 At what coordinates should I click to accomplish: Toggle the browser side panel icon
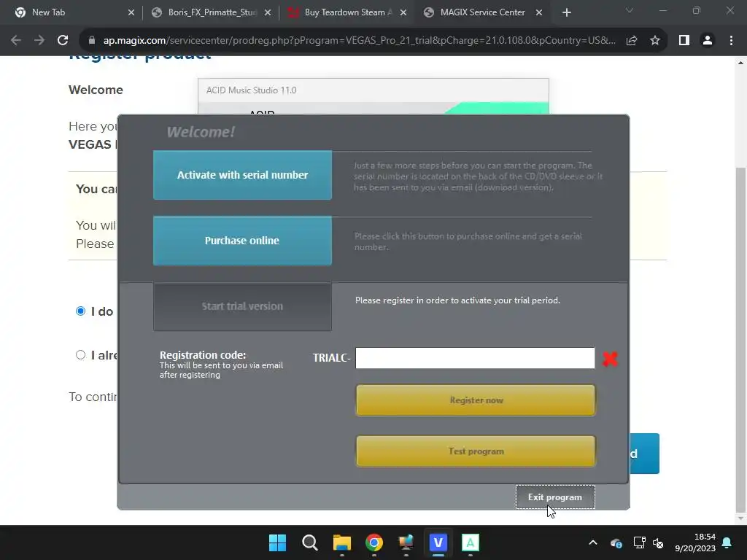click(x=684, y=41)
